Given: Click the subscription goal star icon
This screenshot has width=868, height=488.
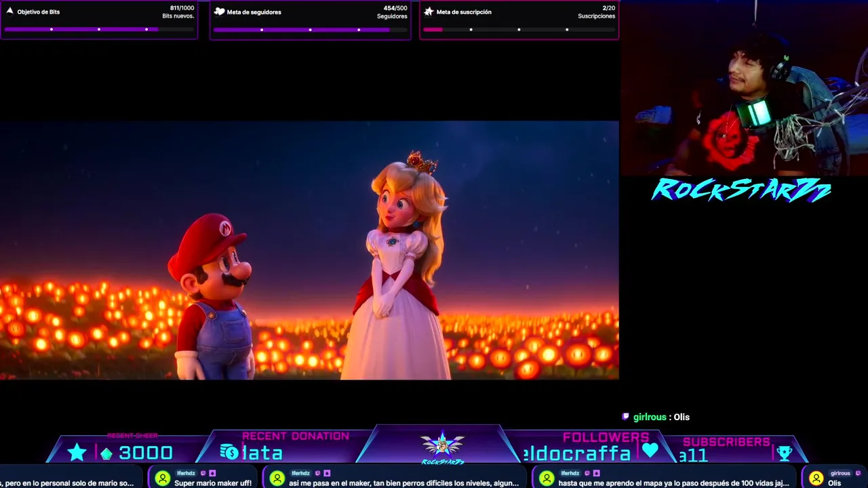Looking at the screenshot, I should tap(429, 12).
